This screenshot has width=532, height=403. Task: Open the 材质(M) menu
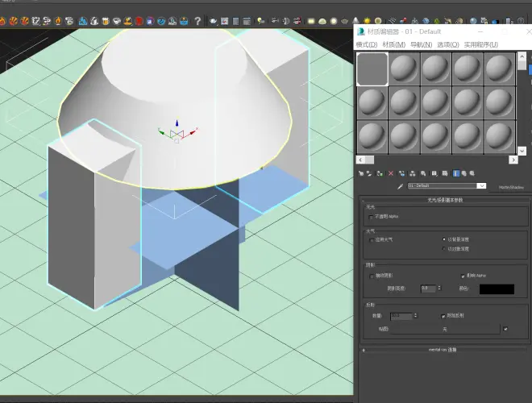[394, 44]
